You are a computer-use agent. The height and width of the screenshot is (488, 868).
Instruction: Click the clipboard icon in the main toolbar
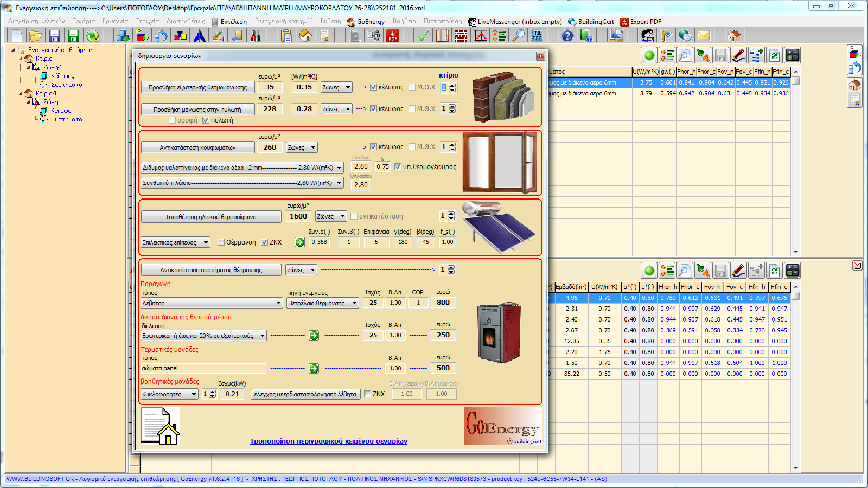pyautogui.click(x=286, y=36)
